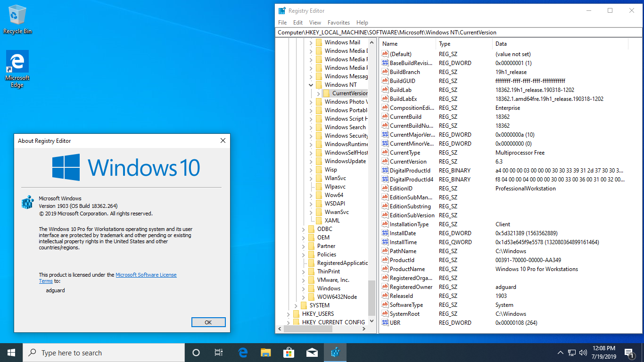Open Microsoft Edge desktop shortcut
The height and width of the screenshot is (362, 644).
click(x=17, y=69)
